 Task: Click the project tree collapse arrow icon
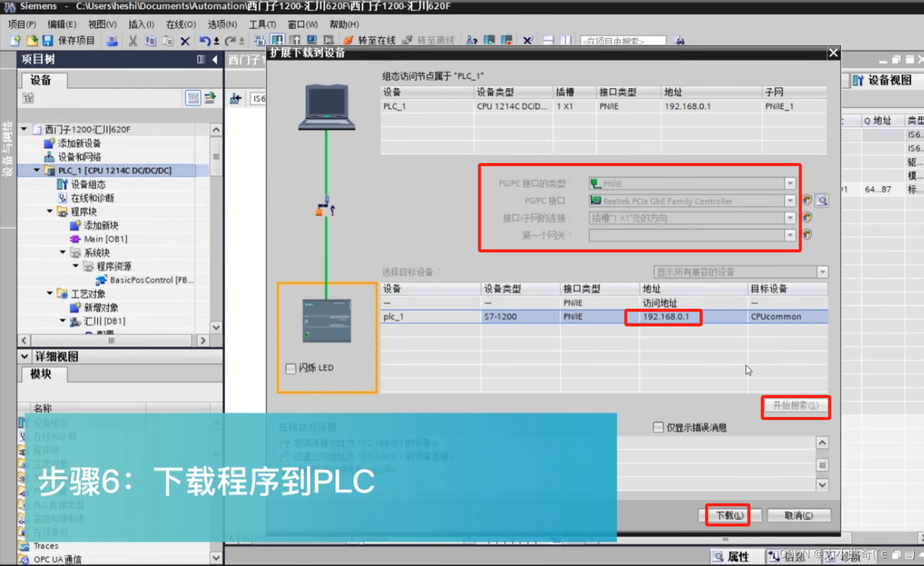[214, 59]
